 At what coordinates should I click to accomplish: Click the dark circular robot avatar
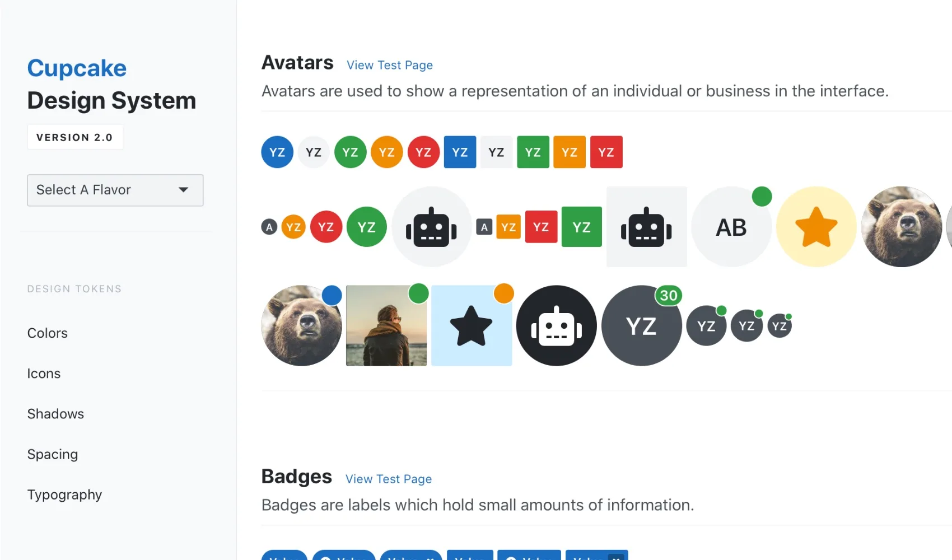[x=557, y=325]
